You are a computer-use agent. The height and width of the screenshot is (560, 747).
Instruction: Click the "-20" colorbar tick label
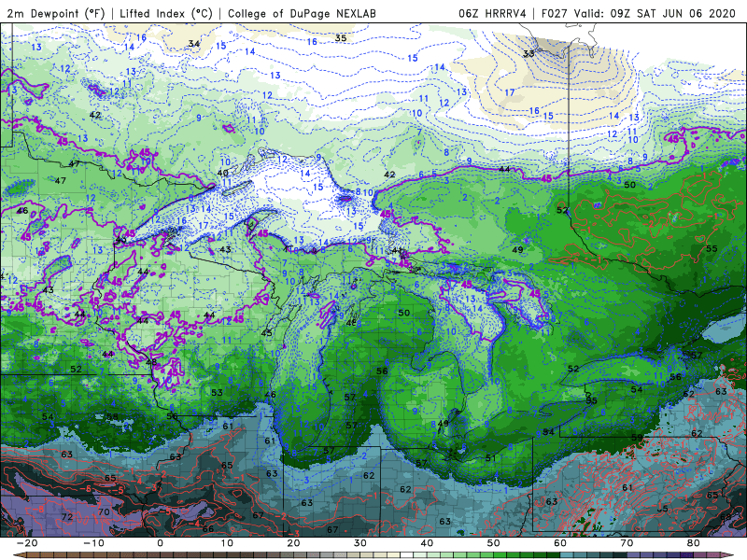coord(27,543)
